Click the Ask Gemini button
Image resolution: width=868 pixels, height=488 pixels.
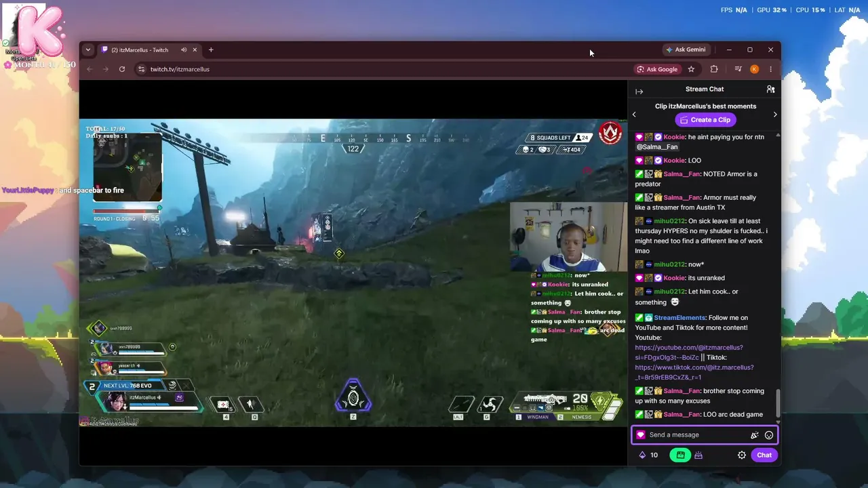point(686,49)
